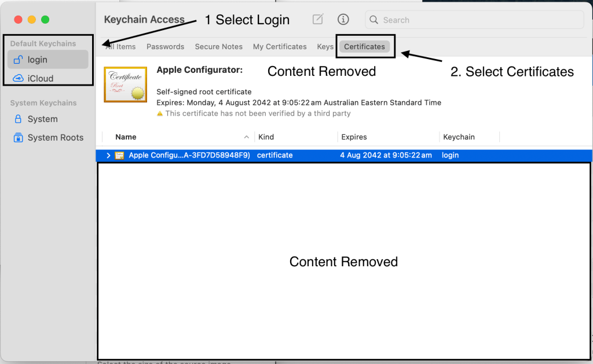Screen dimensions: 593x364
Task: Click the iCloud keychain cloud icon
Action: click(18, 79)
